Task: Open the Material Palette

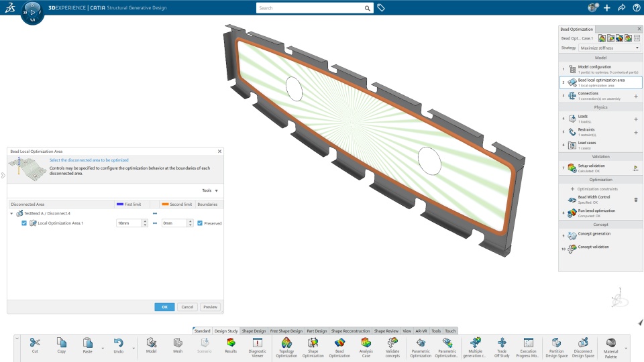Action: point(610,347)
